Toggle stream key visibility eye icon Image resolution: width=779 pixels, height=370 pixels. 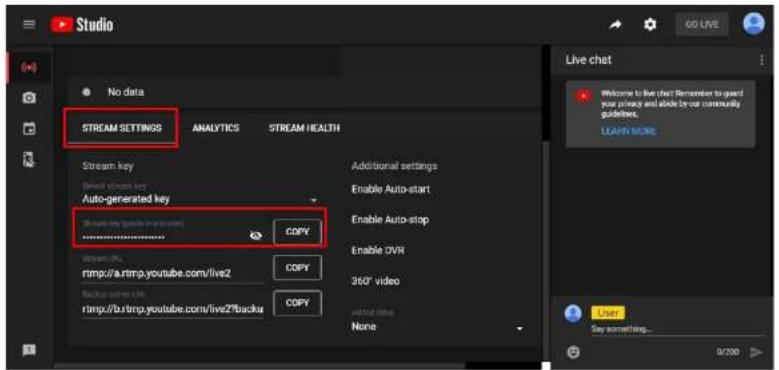pos(255,235)
